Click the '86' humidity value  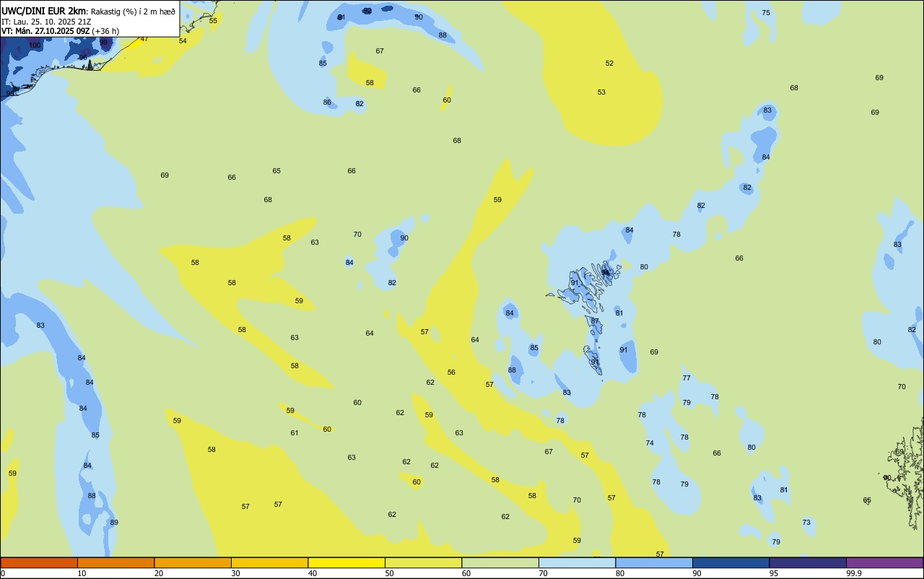327,103
